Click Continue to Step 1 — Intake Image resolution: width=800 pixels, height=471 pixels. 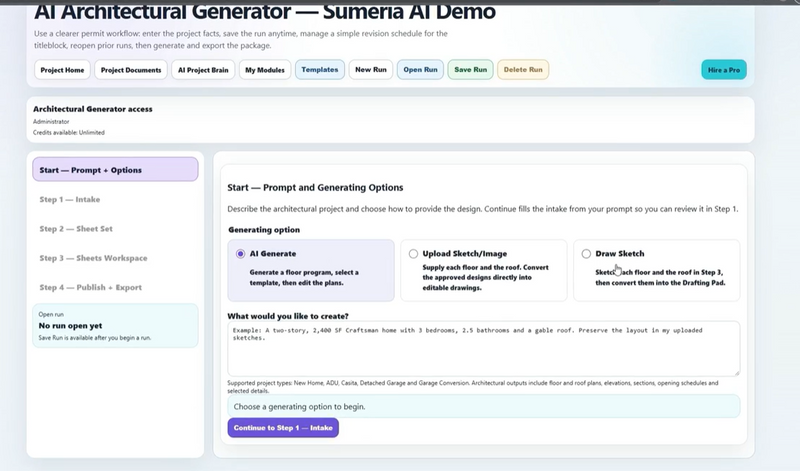click(283, 428)
